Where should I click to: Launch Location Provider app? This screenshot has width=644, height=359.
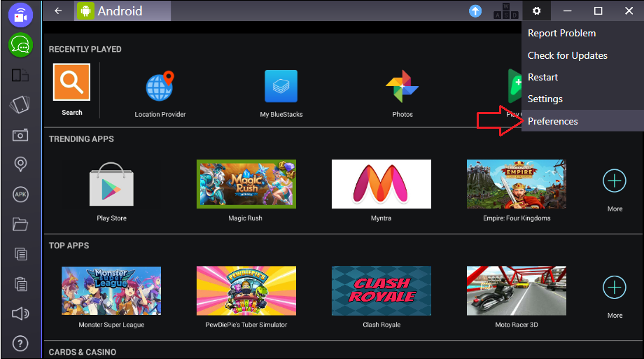(x=160, y=86)
